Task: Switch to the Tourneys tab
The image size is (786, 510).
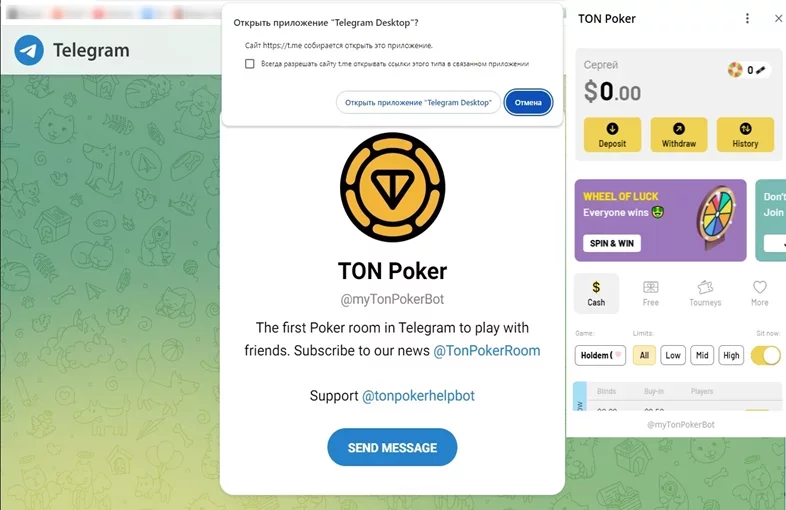Action: click(x=705, y=293)
